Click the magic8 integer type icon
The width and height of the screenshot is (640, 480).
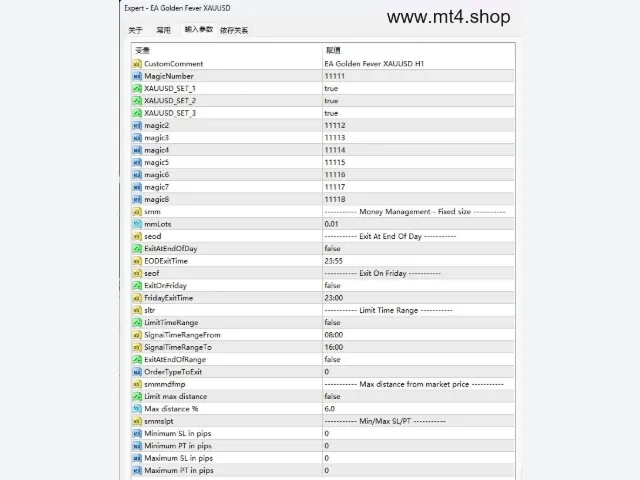[137, 199]
